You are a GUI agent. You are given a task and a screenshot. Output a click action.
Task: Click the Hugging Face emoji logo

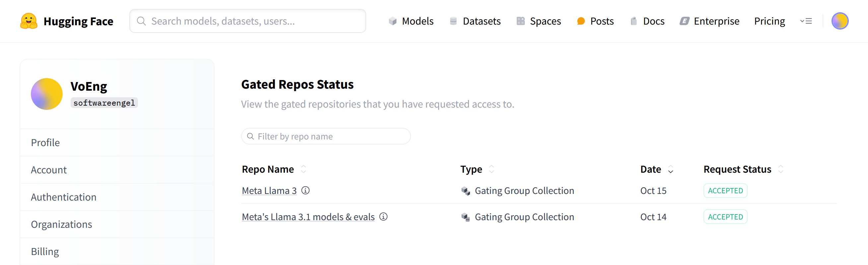click(29, 21)
